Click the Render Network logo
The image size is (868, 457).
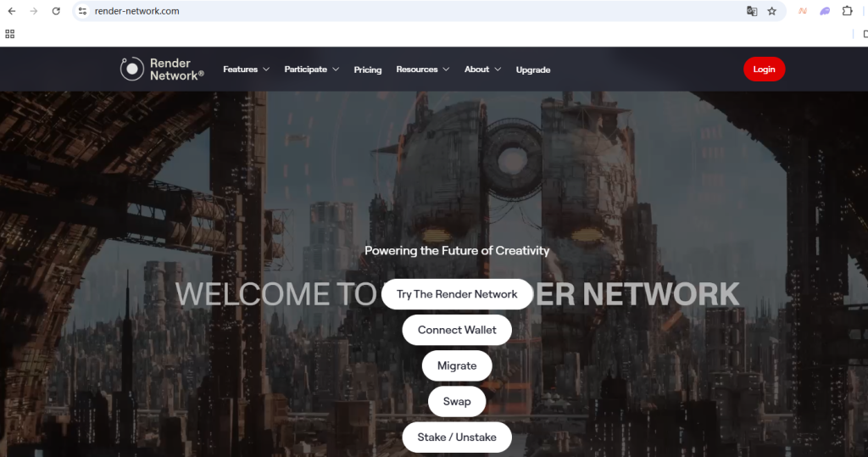[x=162, y=70]
